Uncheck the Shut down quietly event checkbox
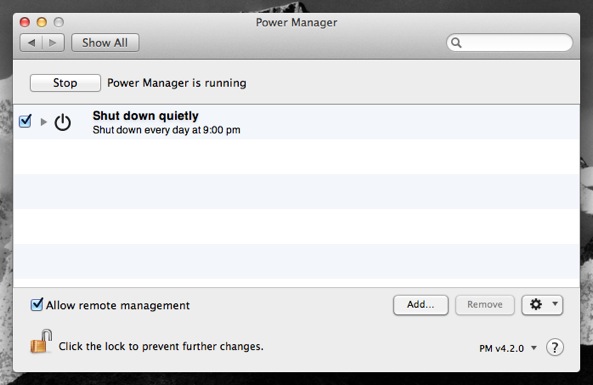The image size is (593, 385). tap(25, 121)
